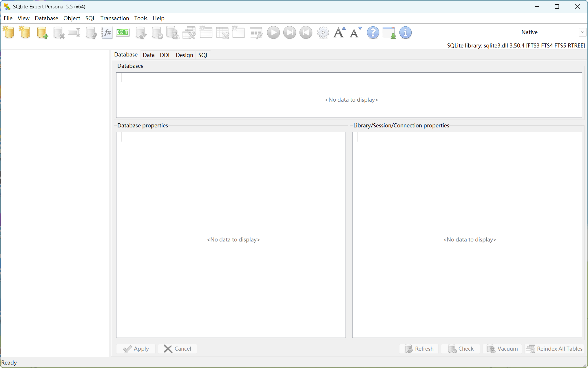This screenshot has height=368, width=588.
Task: Click the stacked tables with tools icon
Action: pos(189,32)
